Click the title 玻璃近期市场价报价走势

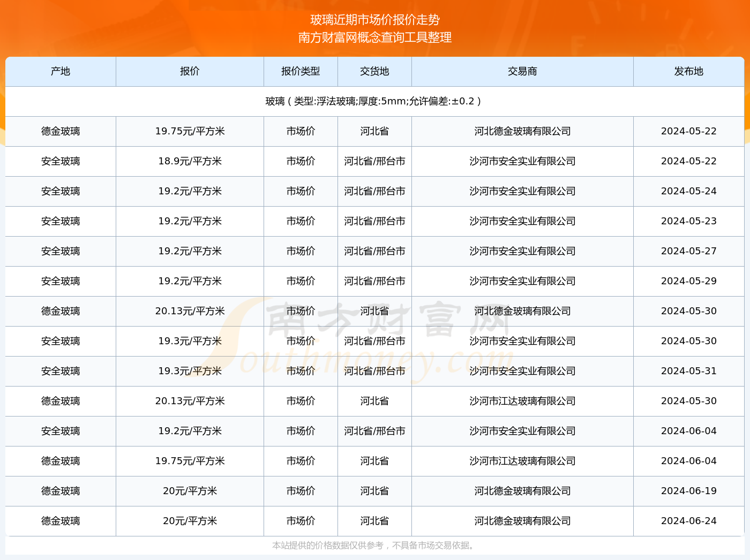click(x=375, y=20)
